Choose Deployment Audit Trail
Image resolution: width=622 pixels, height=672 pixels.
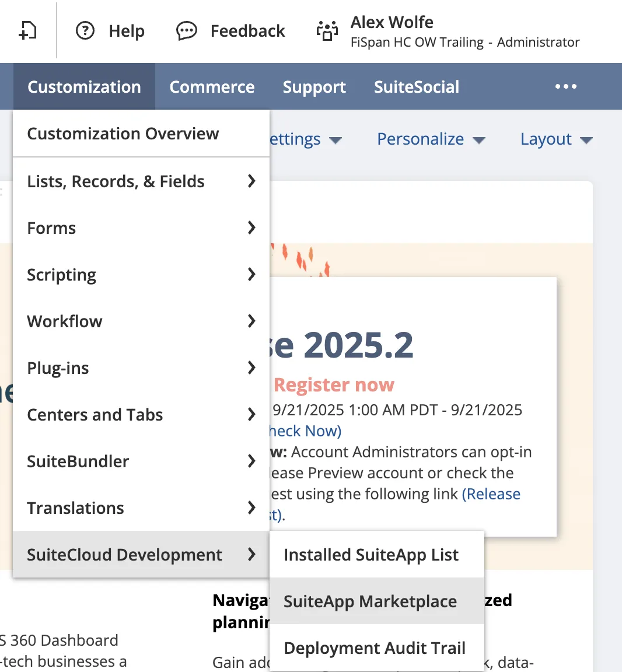tap(377, 648)
